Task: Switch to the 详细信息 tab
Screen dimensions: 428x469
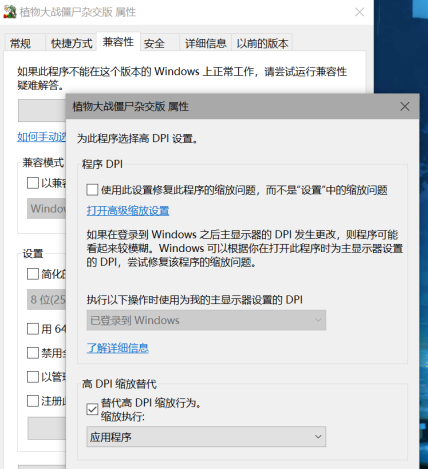Action: [x=205, y=43]
